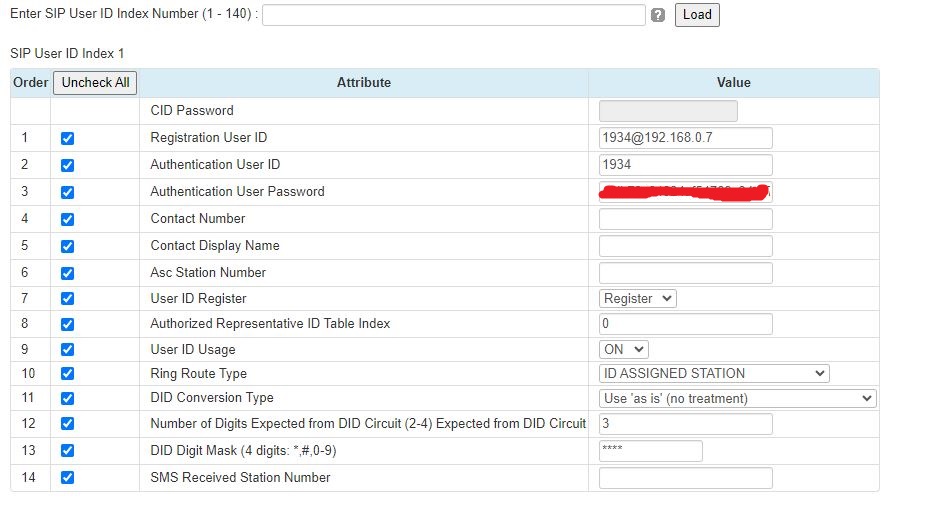Uncheck the Contact Number checkbox
The width and height of the screenshot is (930, 511).
tap(67, 219)
